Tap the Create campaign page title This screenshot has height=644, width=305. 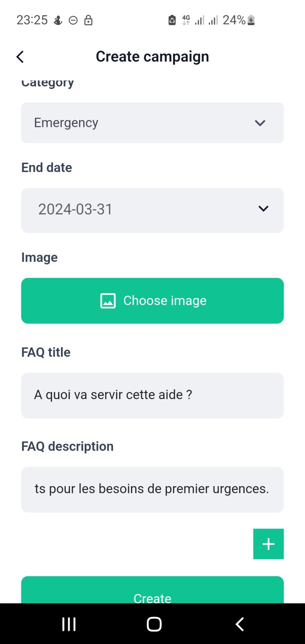coord(152,56)
